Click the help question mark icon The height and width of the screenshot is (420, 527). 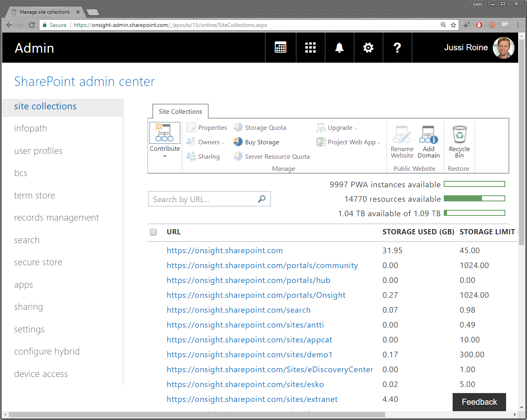[397, 48]
